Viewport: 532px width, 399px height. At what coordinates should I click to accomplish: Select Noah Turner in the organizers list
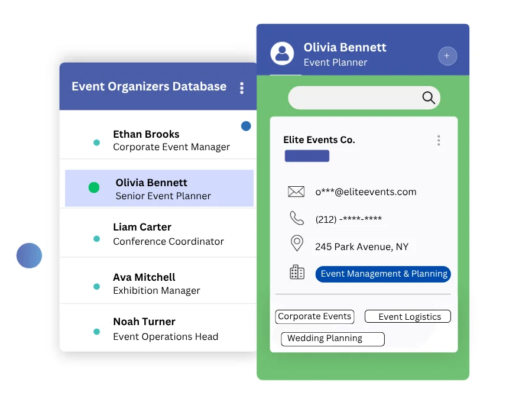[x=158, y=327]
